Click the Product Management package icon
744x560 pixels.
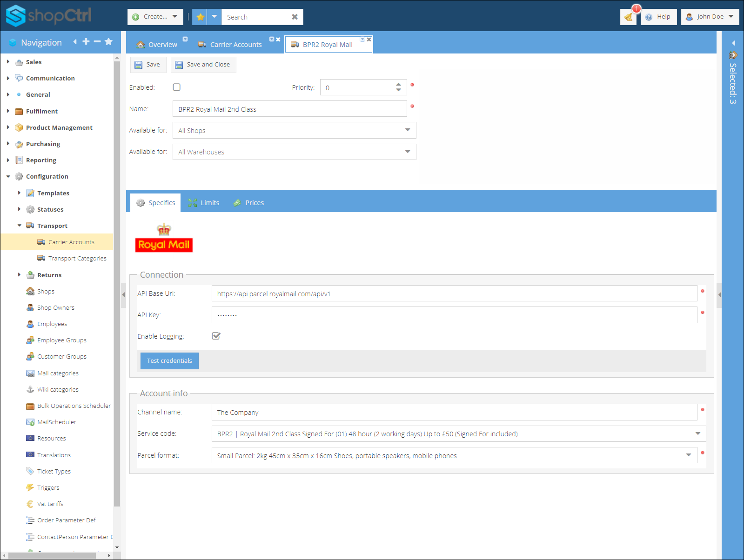coord(19,127)
